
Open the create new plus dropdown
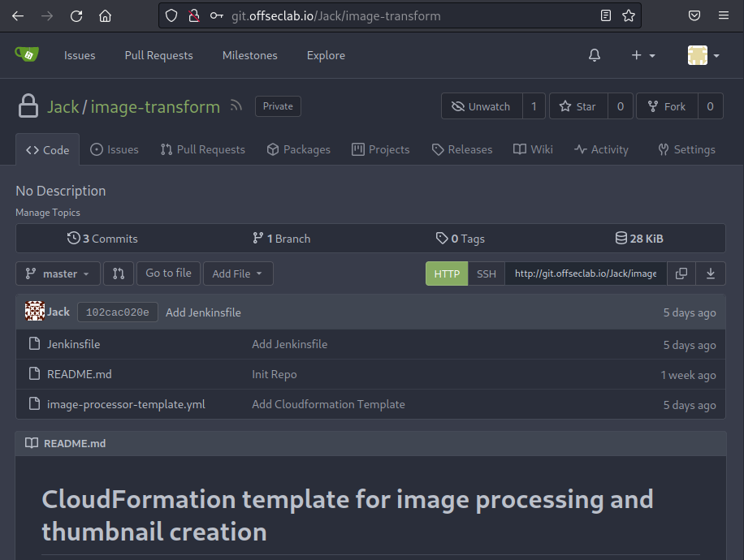tap(643, 55)
